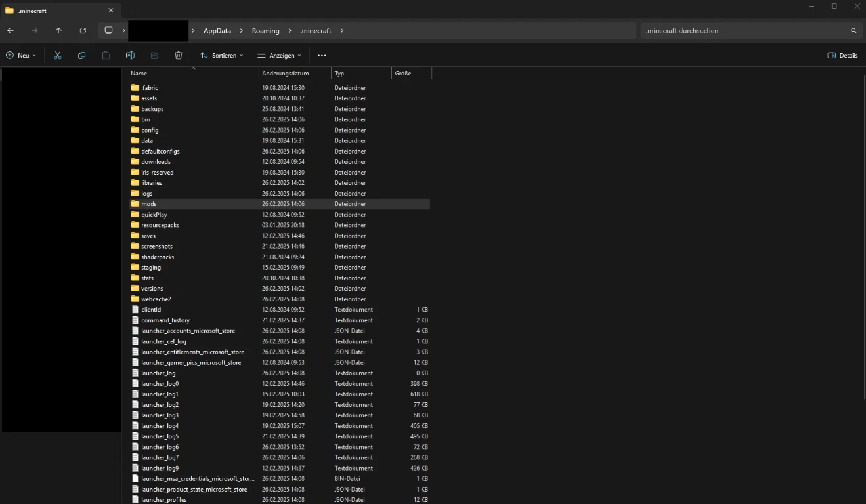Share the selected file with the share icon

[154, 55]
